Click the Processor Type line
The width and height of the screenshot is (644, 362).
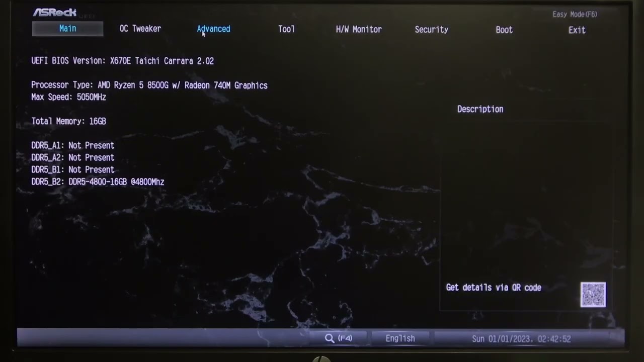(149, 85)
